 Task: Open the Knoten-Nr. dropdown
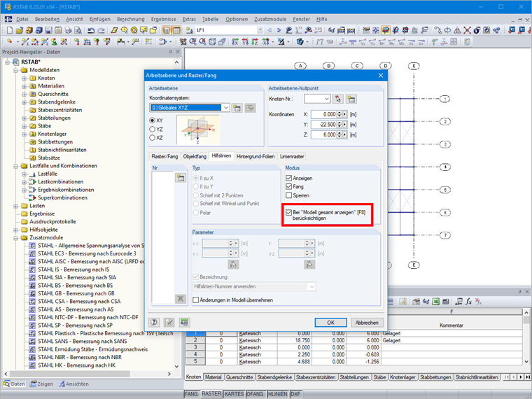point(327,99)
